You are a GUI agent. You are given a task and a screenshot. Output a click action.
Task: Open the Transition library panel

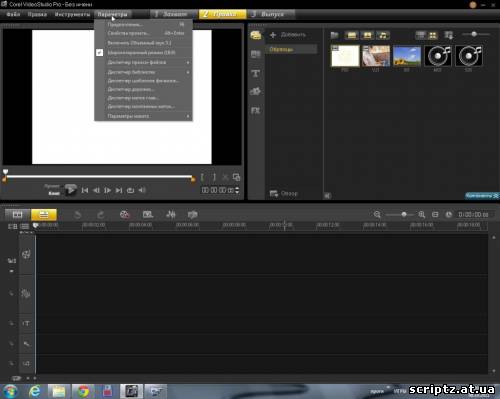point(256,54)
